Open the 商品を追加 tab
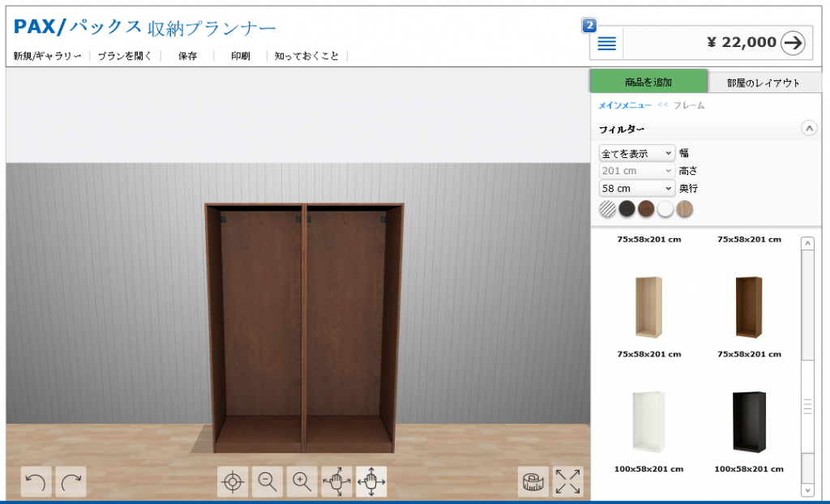Viewport: 830px width, 504px height. (x=648, y=82)
